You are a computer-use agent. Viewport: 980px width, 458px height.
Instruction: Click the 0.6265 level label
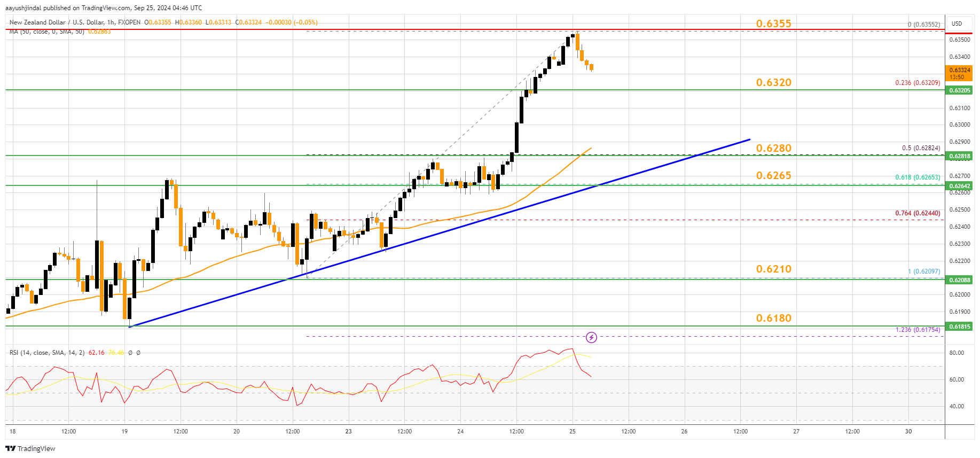774,175
